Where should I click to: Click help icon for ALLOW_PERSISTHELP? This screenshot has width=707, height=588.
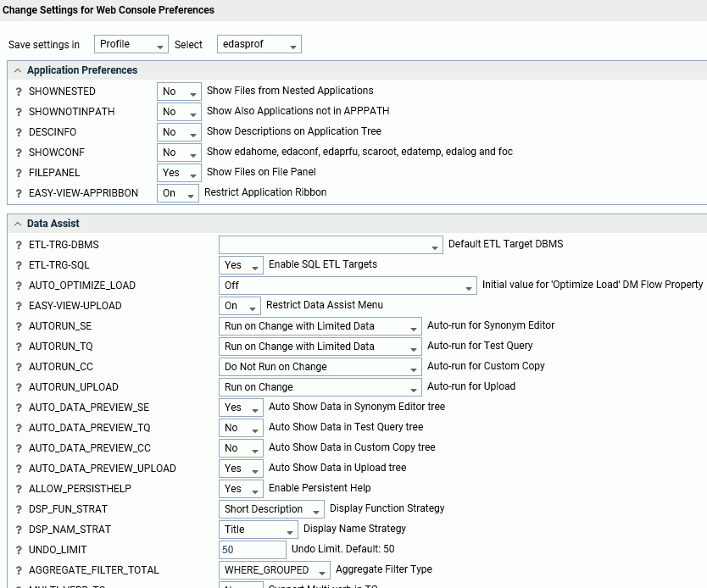(x=19, y=489)
